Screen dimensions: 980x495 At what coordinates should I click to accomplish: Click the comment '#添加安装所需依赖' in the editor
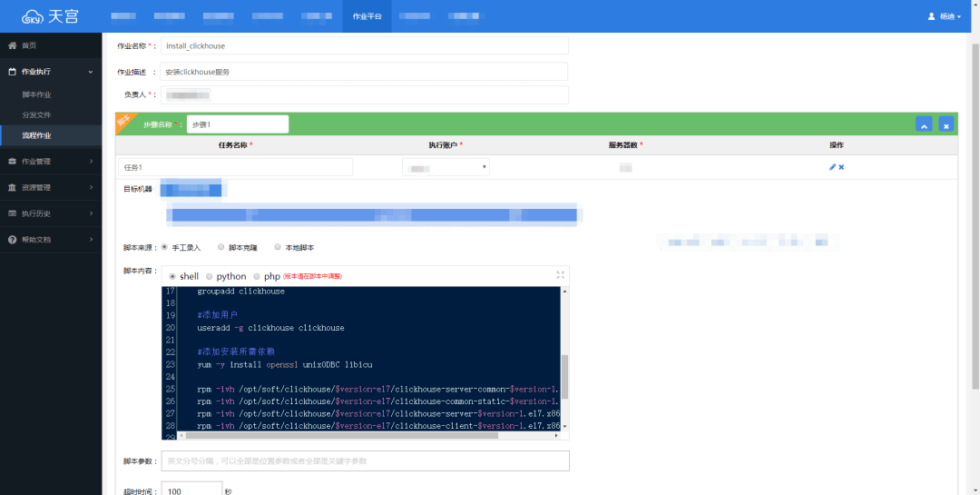[236, 352]
